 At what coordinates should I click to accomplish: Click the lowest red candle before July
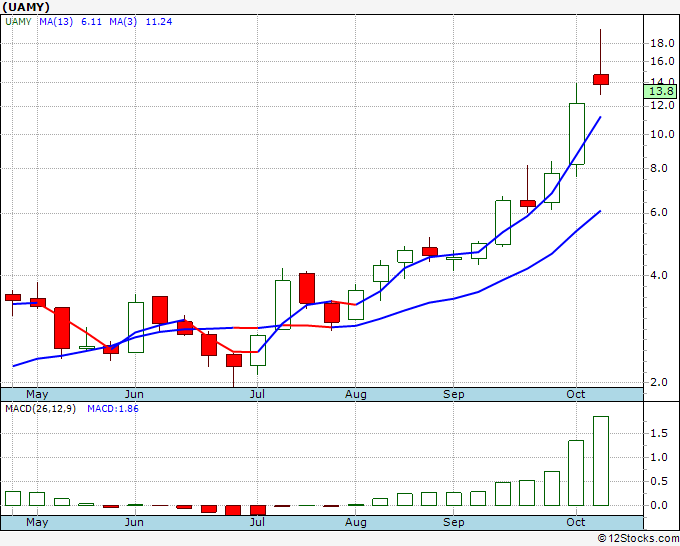pyautogui.click(x=234, y=360)
